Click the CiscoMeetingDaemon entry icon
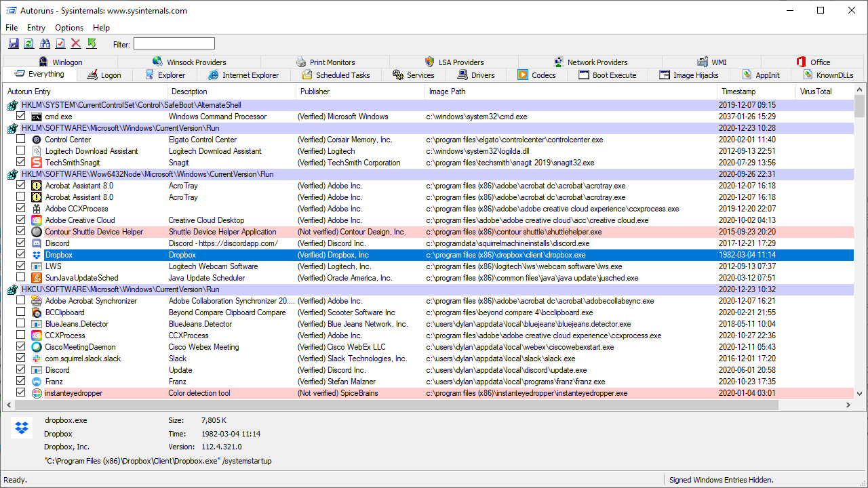868x488 pixels. pos(37,347)
